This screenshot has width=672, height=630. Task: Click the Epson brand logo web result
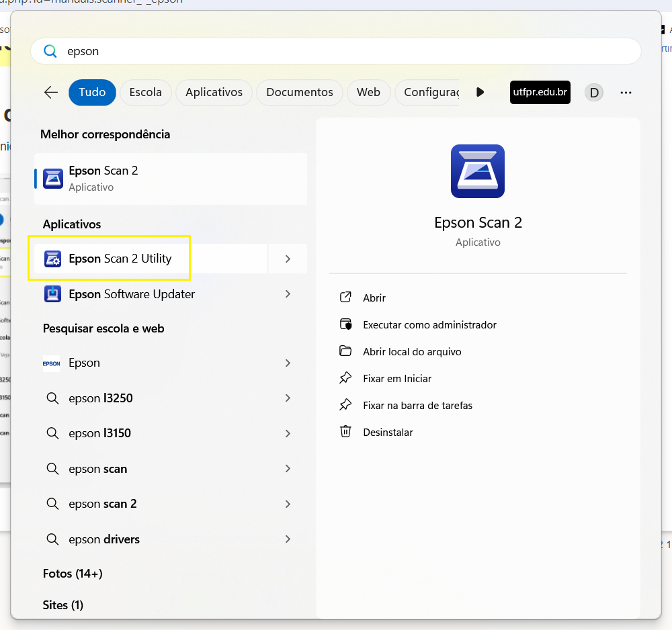(52, 363)
